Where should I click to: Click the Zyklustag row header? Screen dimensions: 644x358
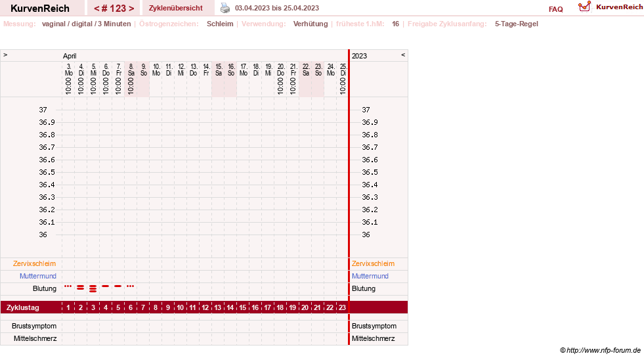point(22,307)
